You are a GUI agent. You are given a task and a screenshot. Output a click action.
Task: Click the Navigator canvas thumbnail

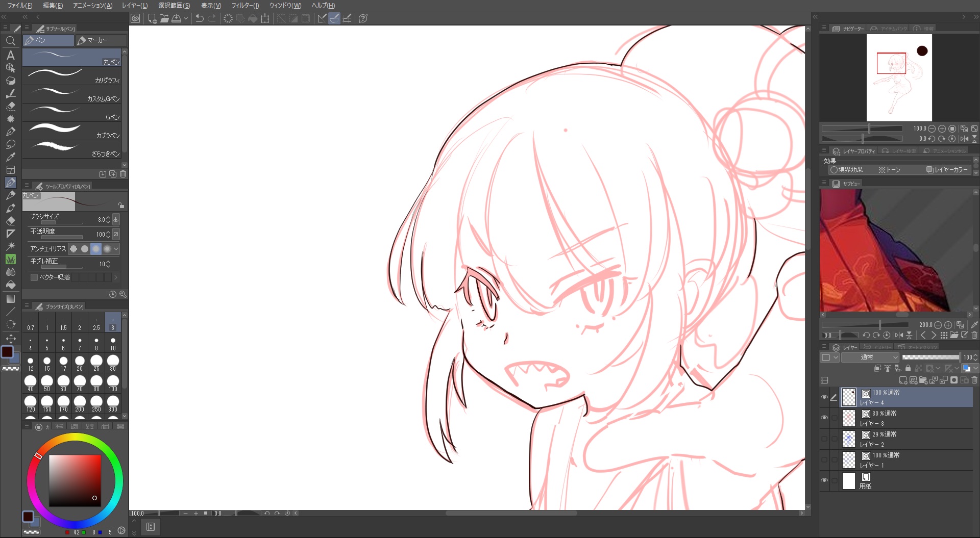pyautogui.click(x=899, y=78)
